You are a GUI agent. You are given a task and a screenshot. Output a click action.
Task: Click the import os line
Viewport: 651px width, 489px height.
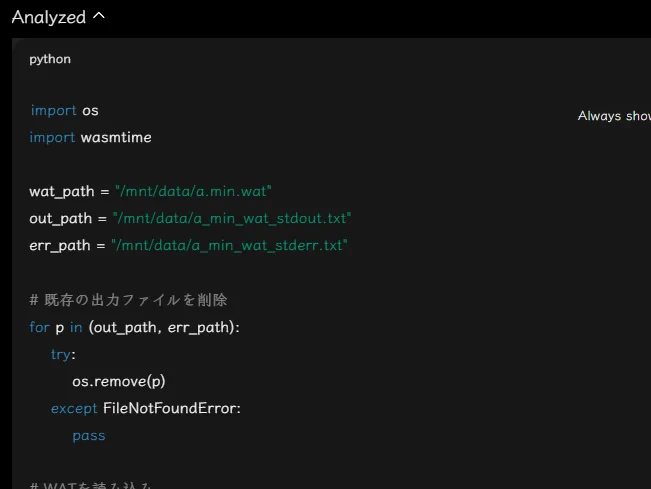64,110
